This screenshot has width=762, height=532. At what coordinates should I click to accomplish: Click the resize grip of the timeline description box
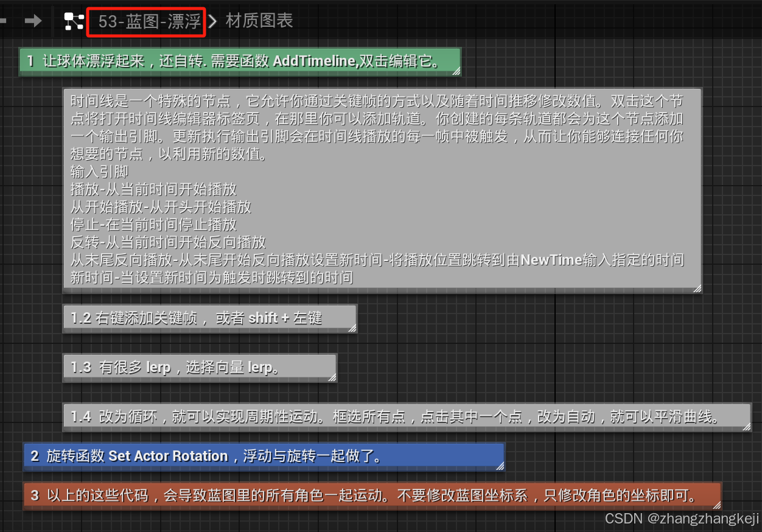tap(697, 289)
